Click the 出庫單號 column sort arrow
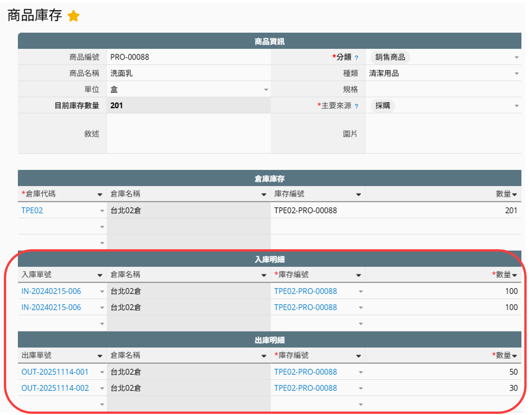This screenshot has width=532, height=415. click(100, 356)
